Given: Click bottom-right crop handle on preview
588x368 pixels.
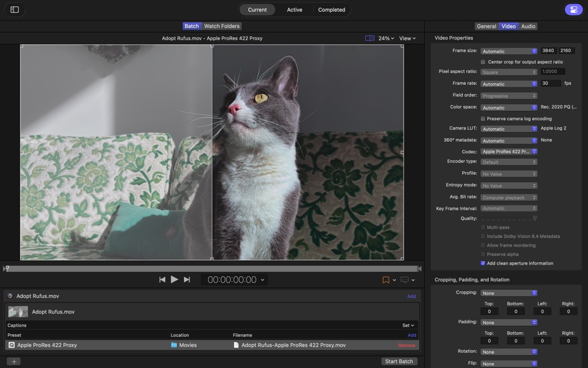Looking at the screenshot, I should click(x=402, y=258).
